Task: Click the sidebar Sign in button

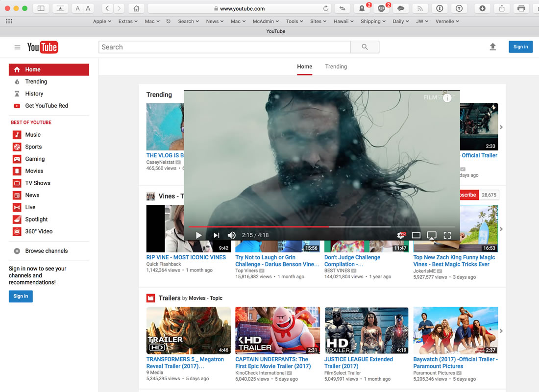Action: coord(21,296)
